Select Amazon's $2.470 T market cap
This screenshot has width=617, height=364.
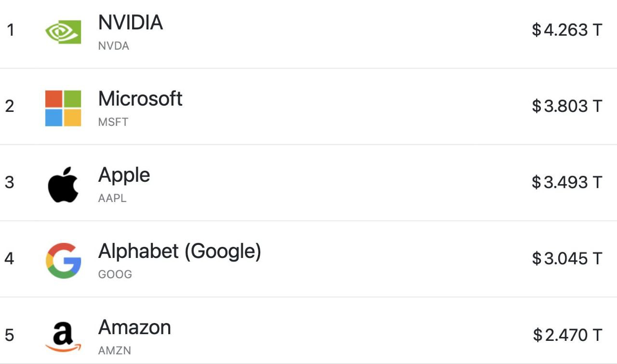pos(567,335)
